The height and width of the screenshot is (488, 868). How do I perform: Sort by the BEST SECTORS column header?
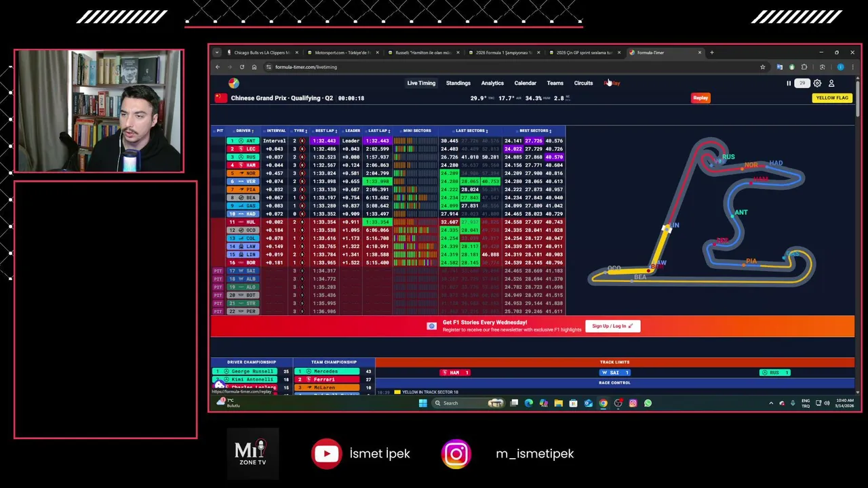534,131
